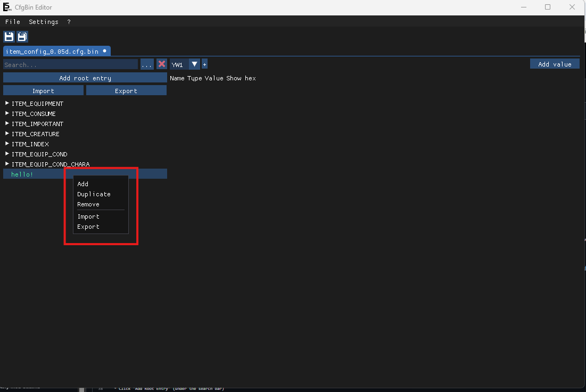Click inside the Search field
Viewport: 586px width, 392px height.
69,64
